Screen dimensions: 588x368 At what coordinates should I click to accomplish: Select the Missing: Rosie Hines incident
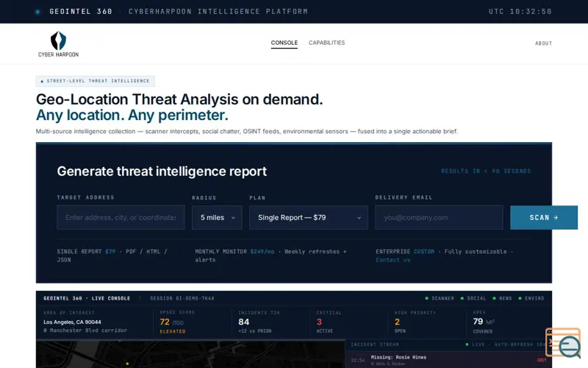[x=448, y=360]
